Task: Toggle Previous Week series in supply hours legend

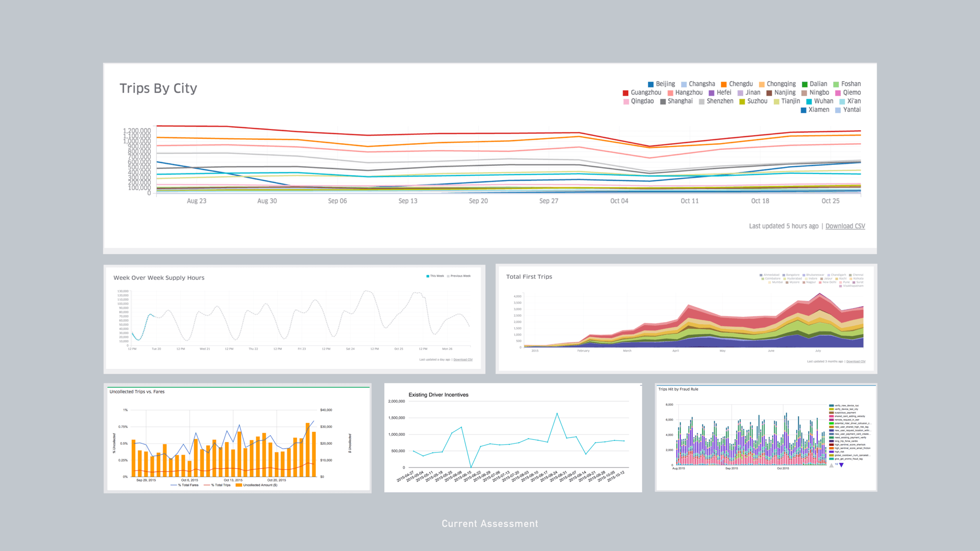Action: coord(458,276)
